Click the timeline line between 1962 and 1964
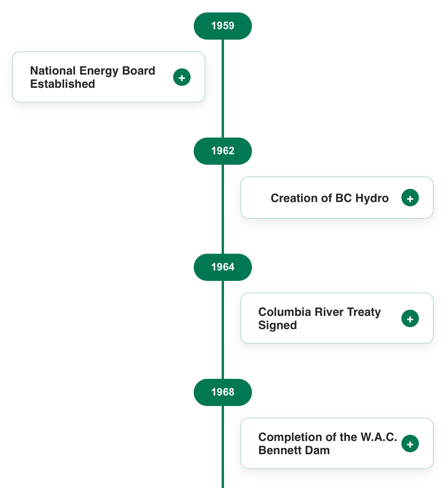 click(x=223, y=233)
